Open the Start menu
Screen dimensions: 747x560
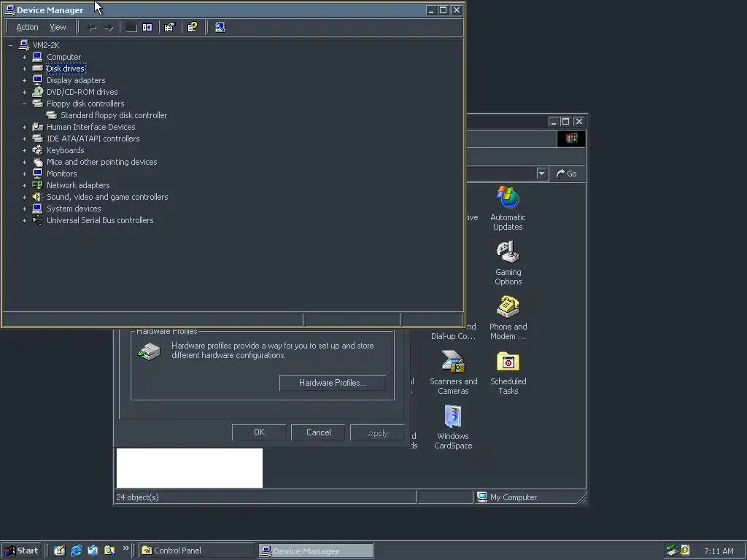(x=22, y=551)
